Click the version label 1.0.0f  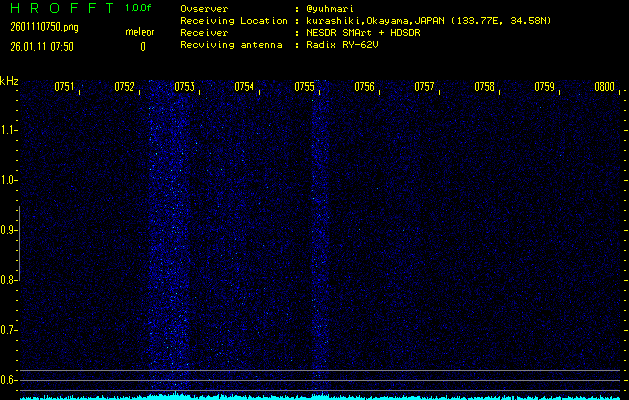point(138,8)
